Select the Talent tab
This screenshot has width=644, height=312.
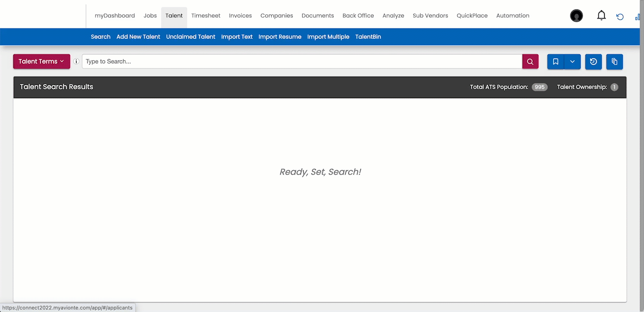pos(174,16)
